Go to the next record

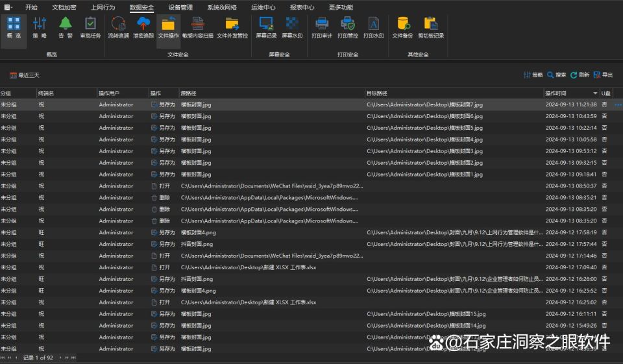tap(60, 358)
